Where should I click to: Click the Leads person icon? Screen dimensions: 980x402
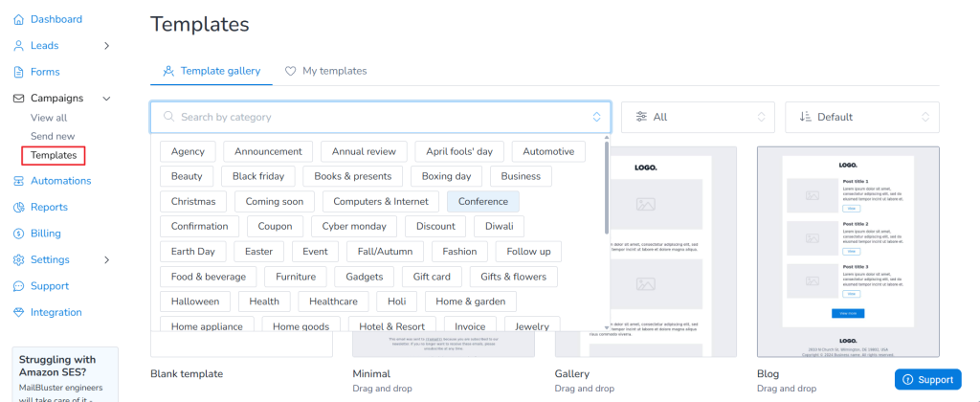click(x=19, y=46)
